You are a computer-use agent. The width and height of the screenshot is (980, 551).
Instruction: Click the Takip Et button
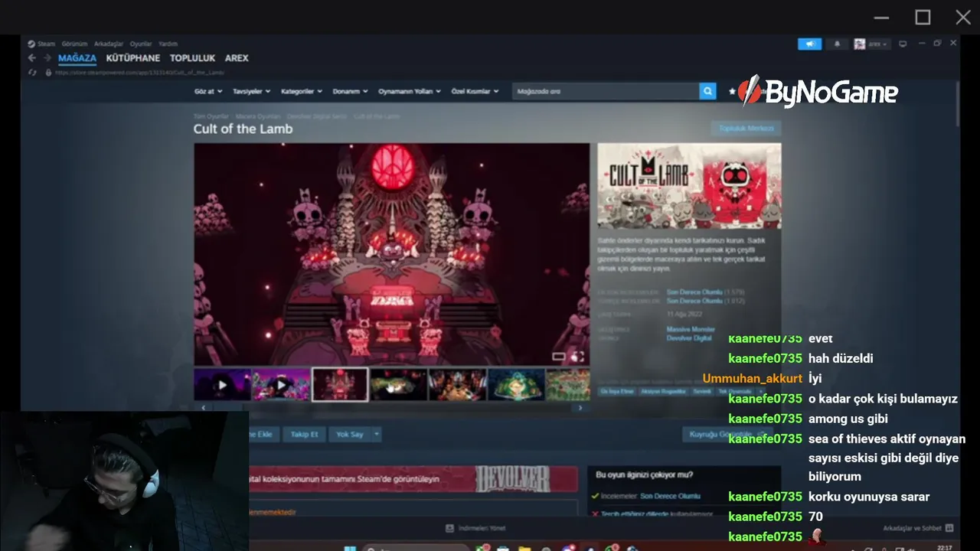pyautogui.click(x=304, y=434)
